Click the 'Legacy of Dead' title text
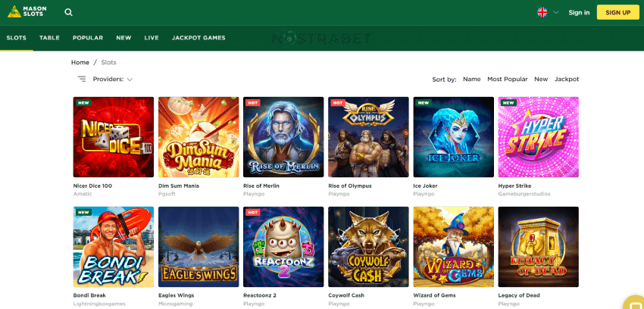The height and width of the screenshot is (309, 644). tap(519, 295)
